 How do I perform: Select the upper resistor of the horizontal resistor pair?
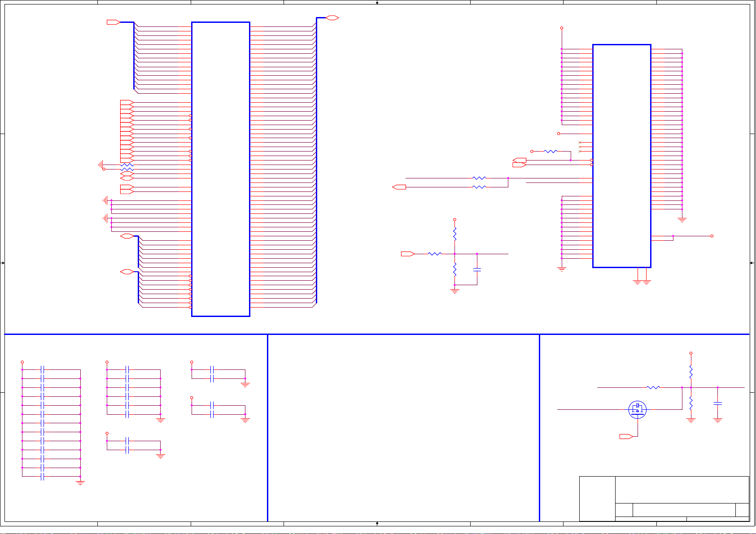coord(479,178)
